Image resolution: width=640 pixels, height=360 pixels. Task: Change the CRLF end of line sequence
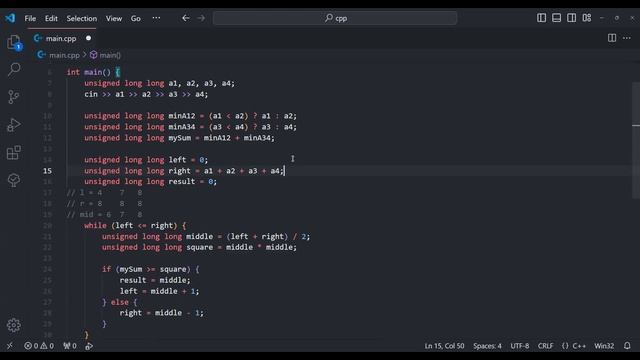coord(545,346)
